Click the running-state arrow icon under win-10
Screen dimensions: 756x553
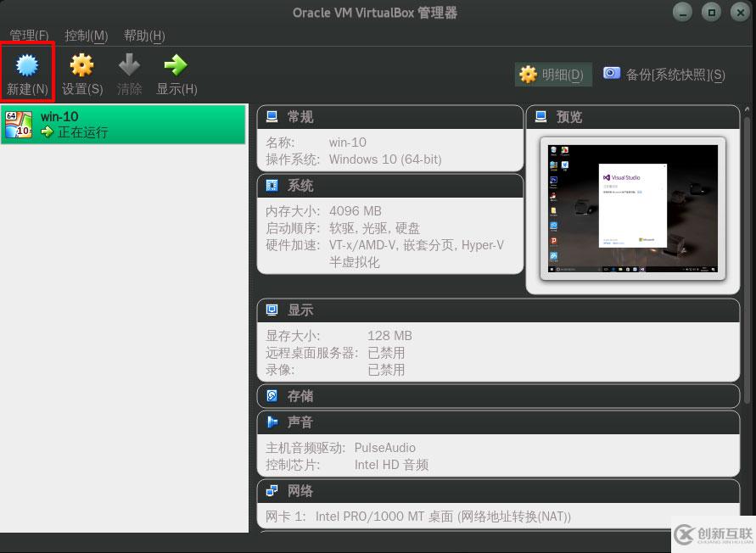tap(47, 131)
